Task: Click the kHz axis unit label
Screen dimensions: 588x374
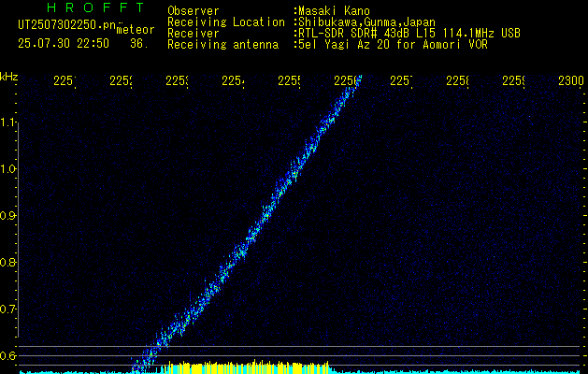Action: tap(8, 78)
